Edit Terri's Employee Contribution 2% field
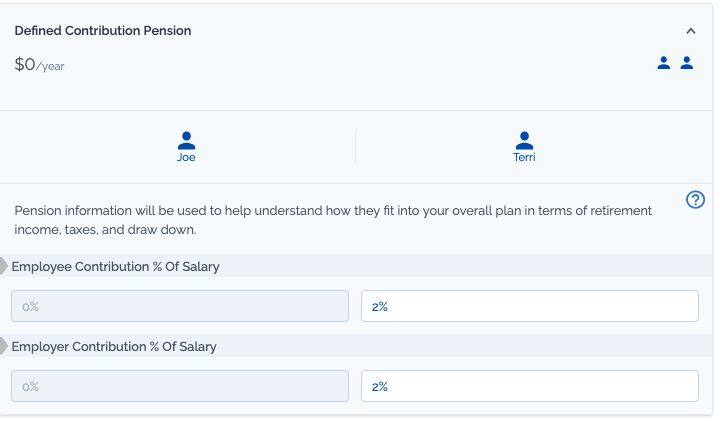720x421 pixels. [x=530, y=306]
